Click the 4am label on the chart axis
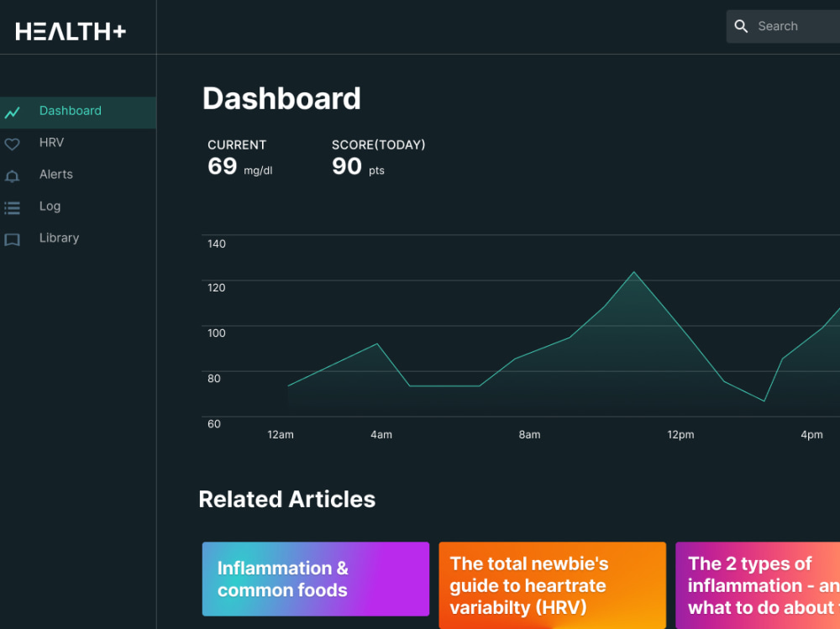The width and height of the screenshot is (840, 629). point(381,435)
